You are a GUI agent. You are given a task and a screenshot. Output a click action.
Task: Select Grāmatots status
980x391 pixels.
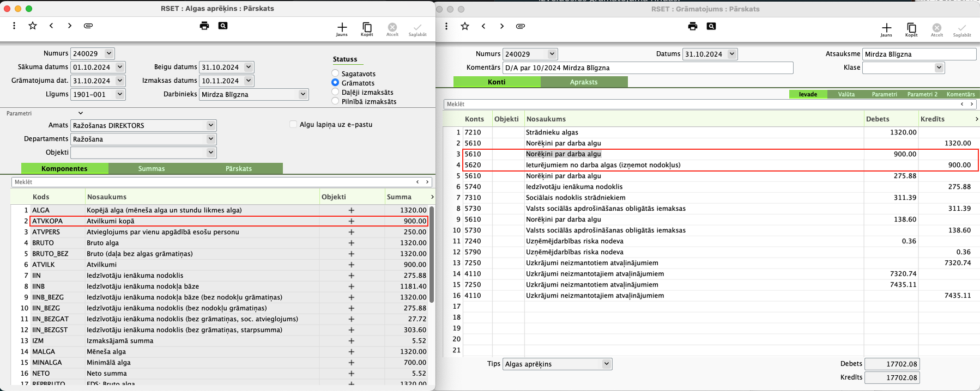335,83
